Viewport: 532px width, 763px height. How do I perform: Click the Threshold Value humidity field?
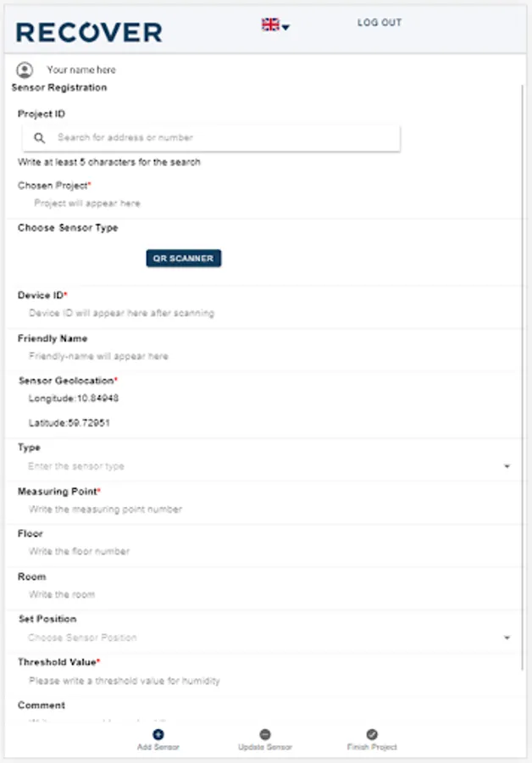124,681
